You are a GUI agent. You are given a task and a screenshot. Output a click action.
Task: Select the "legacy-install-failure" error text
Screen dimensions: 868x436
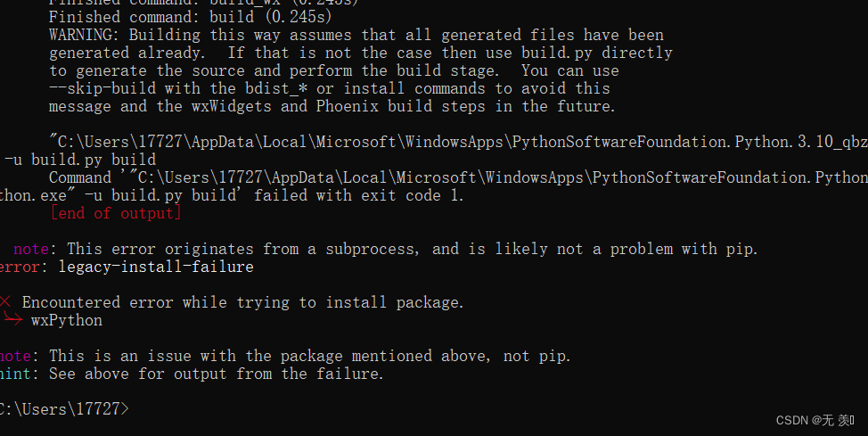pyautogui.click(x=156, y=267)
